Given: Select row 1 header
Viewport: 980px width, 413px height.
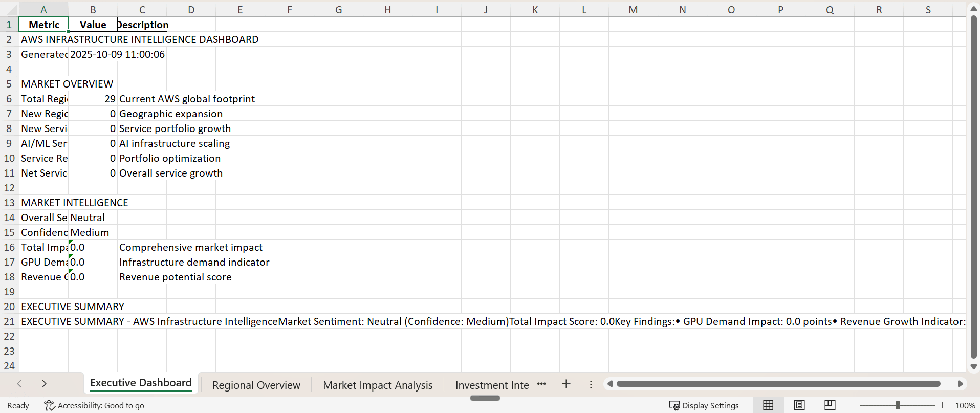Looking at the screenshot, I should tap(9, 25).
